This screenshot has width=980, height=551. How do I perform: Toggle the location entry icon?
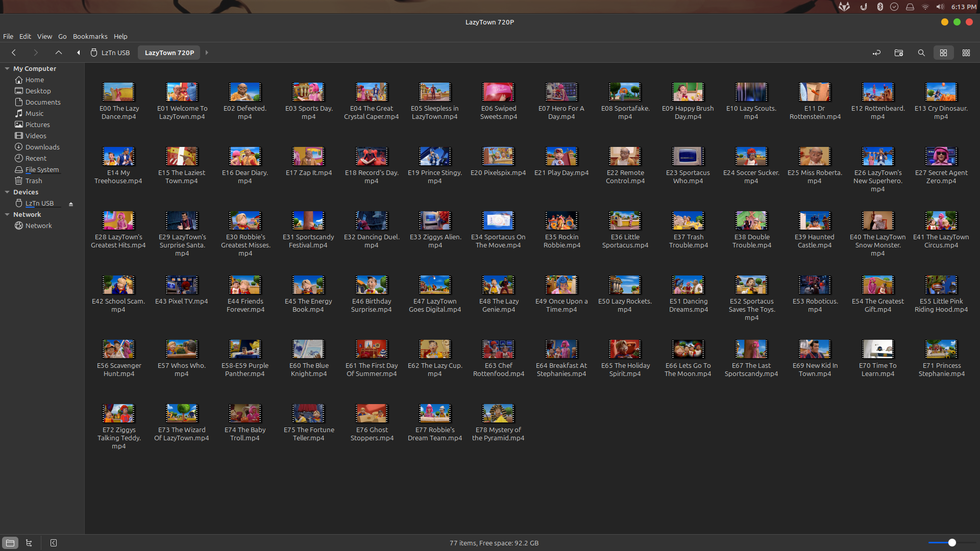coord(876,53)
